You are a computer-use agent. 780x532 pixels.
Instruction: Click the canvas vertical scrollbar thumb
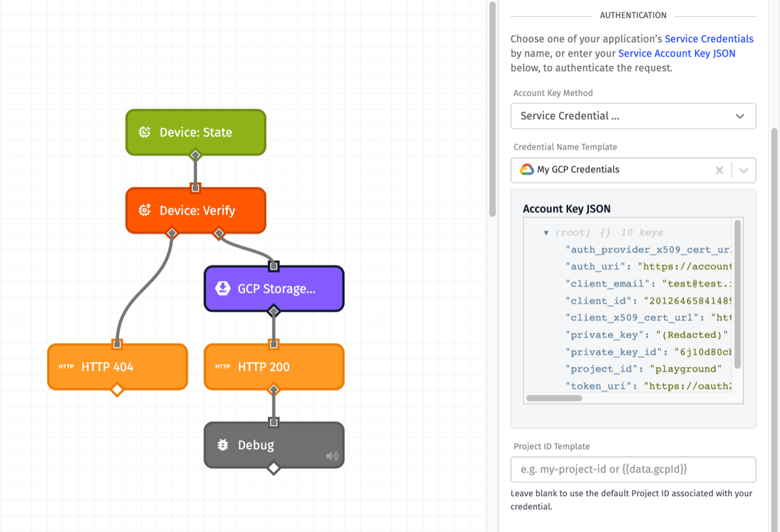point(493,109)
